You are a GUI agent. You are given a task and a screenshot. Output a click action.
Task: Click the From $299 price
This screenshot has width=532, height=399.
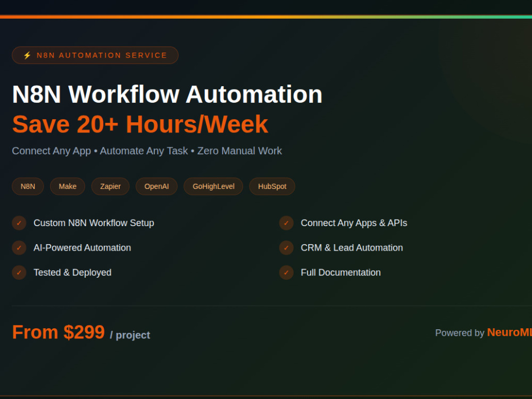point(59,332)
